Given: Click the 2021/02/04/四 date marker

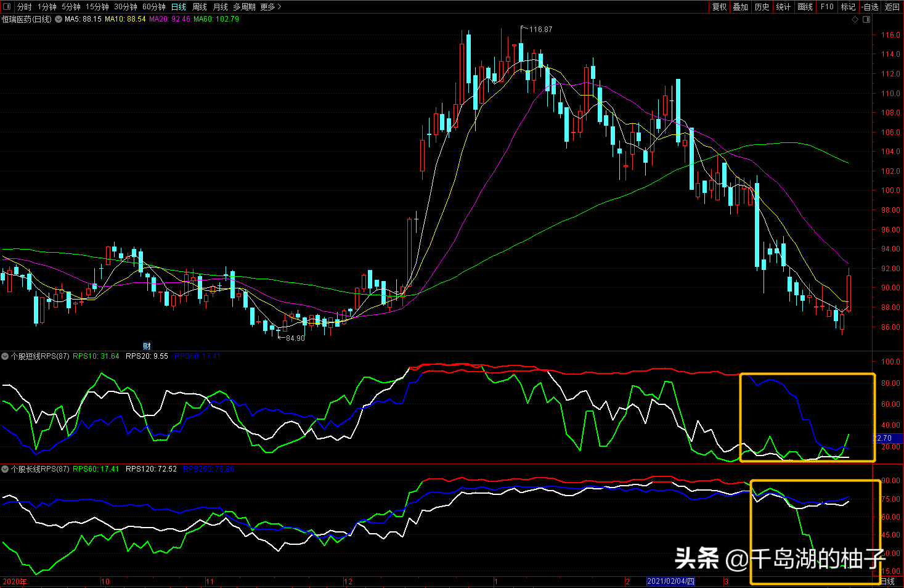Looking at the screenshot, I should pos(671,581).
